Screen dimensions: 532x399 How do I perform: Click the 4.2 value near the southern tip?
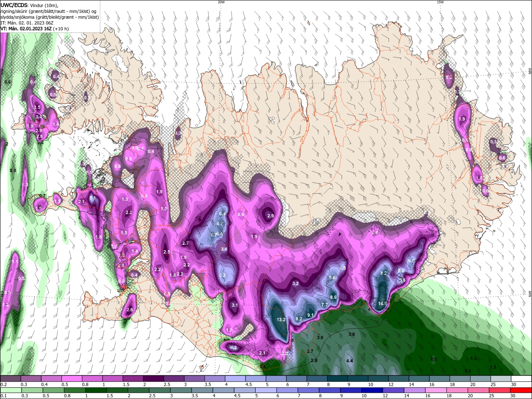[x=233, y=347]
